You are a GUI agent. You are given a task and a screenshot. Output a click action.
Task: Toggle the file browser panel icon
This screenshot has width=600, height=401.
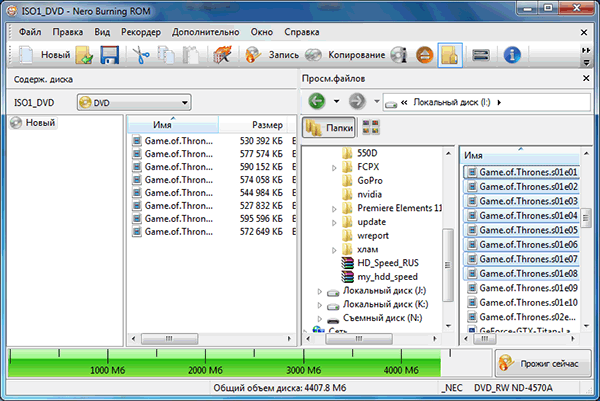tap(450, 55)
